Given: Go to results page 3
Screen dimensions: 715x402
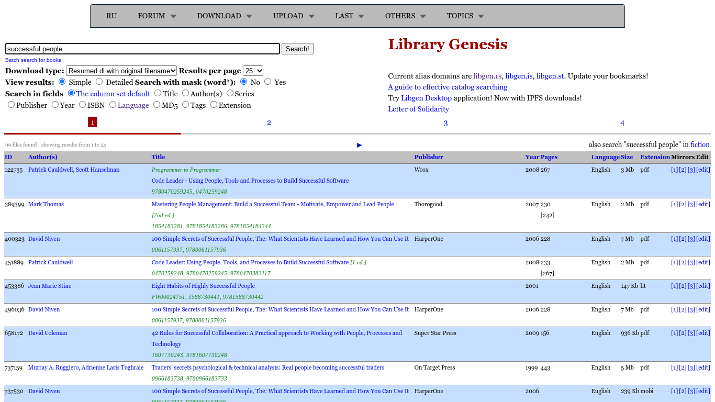Looking at the screenshot, I should 446,123.
